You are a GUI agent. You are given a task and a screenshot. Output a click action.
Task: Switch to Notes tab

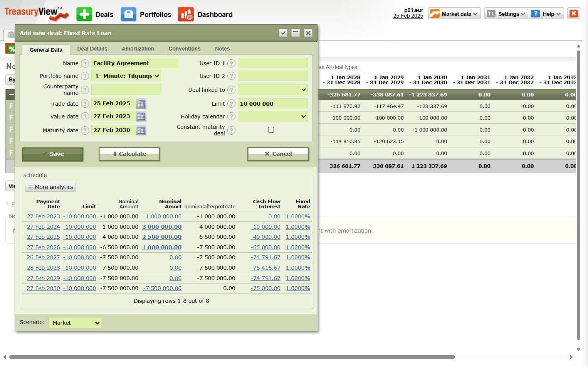tap(222, 49)
